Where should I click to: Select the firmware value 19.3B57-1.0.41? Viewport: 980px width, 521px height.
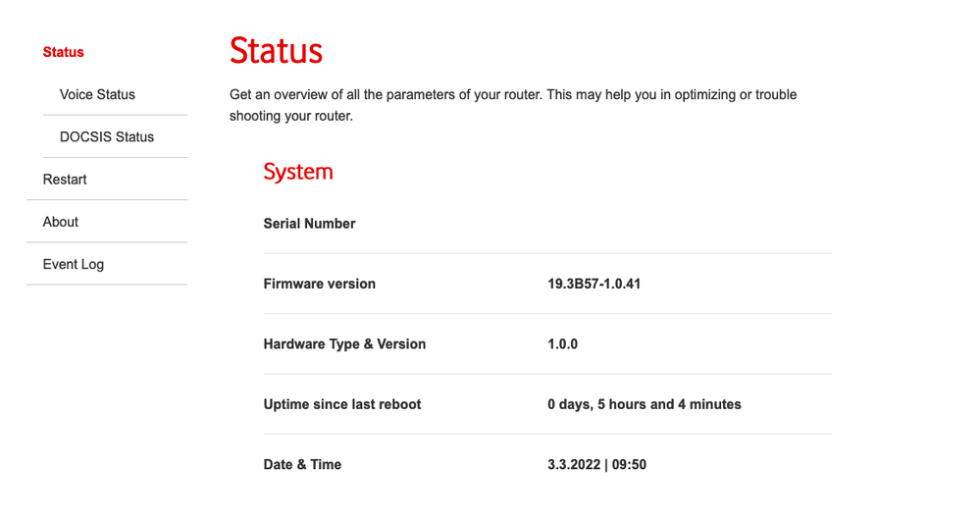(x=594, y=284)
